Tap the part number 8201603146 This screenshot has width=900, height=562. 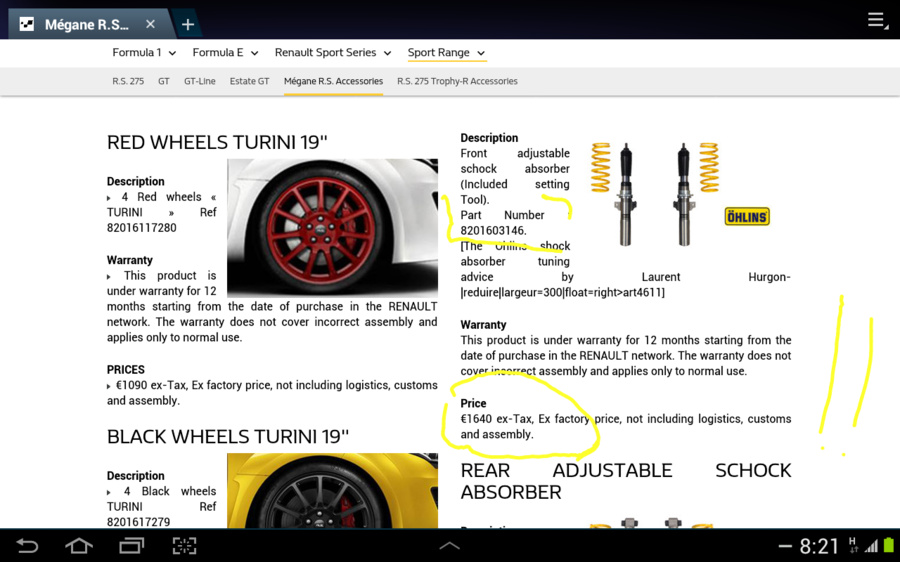click(x=493, y=231)
